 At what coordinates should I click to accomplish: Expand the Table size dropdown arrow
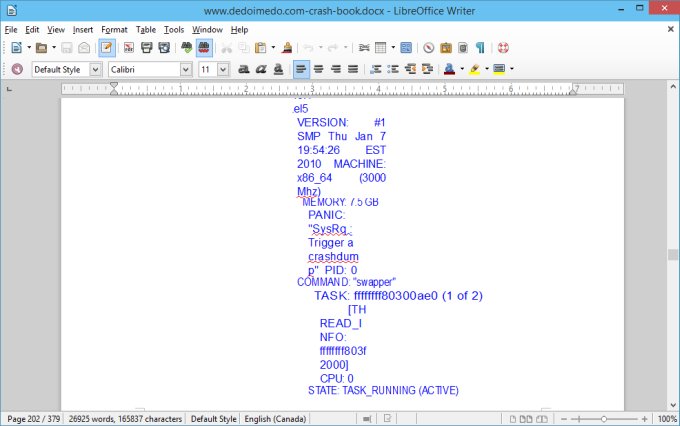[393, 48]
